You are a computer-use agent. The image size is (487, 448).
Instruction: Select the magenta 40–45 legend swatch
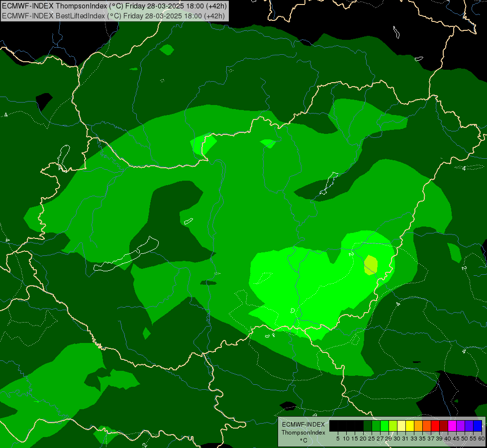pyautogui.click(x=452, y=426)
